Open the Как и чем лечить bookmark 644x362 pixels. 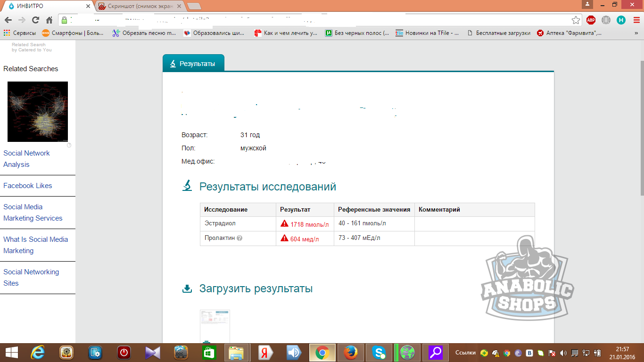click(x=286, y=33)
